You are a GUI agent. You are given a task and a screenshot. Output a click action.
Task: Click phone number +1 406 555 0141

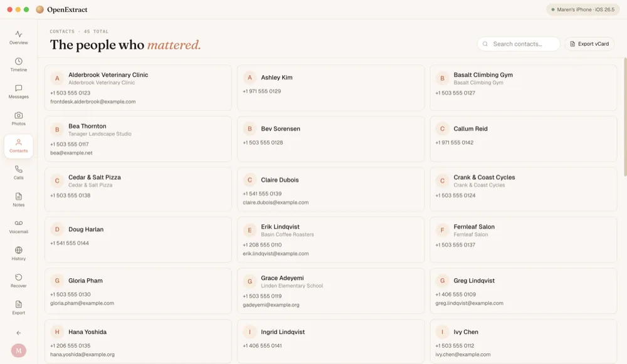click(x=262, y=346)
